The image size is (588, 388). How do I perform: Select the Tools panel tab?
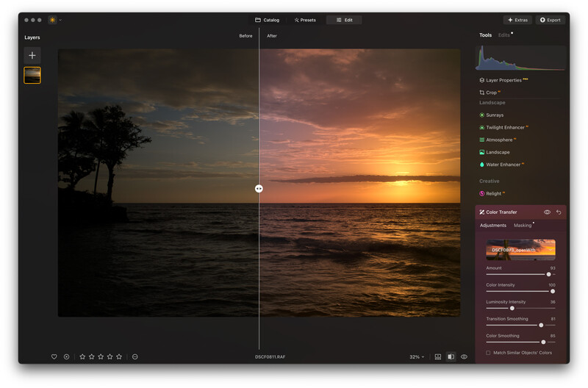click(x=485, y=35)
